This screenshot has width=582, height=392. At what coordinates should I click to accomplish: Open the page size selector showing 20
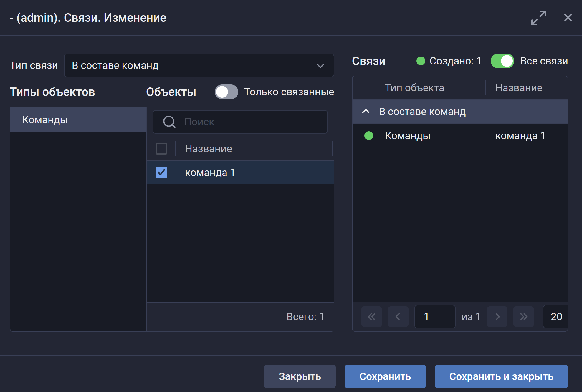pyautogui.click(x=556, y=317)
